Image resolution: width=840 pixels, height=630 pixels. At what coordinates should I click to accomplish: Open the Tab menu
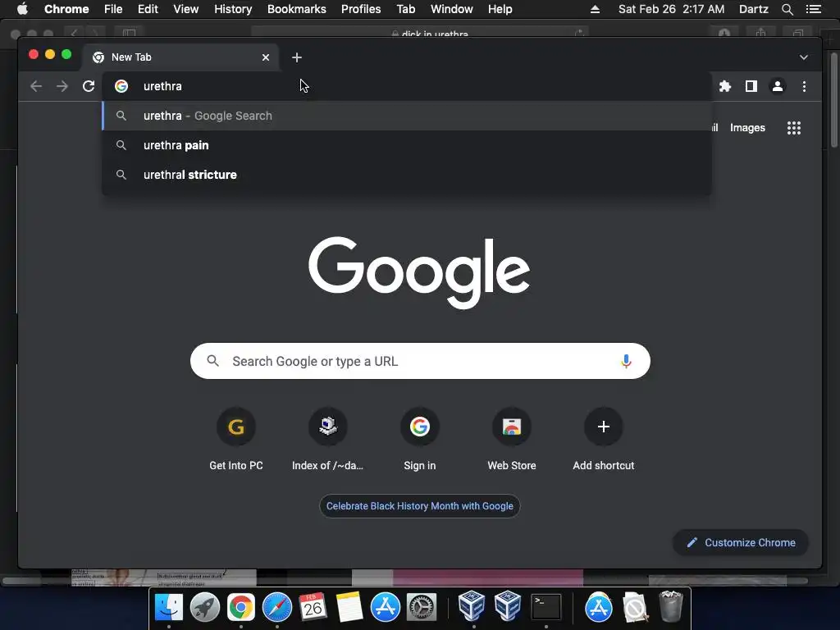[405, 9]
